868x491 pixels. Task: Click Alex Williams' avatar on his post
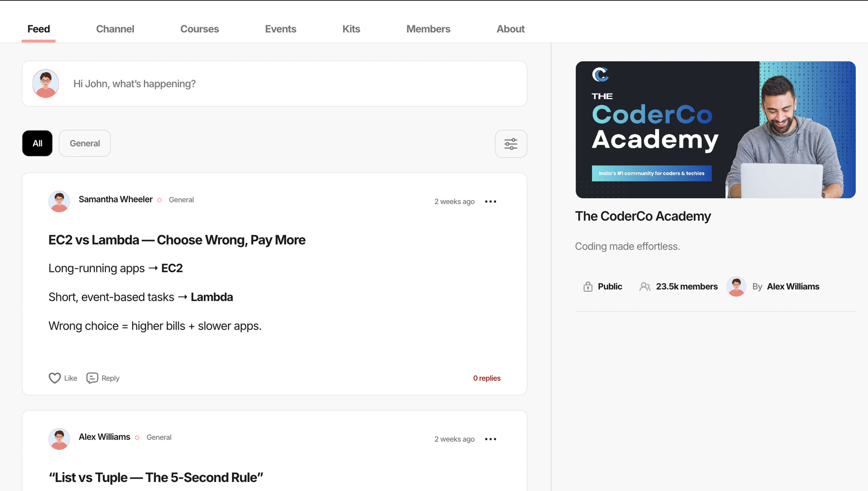(x=59, y=439)
